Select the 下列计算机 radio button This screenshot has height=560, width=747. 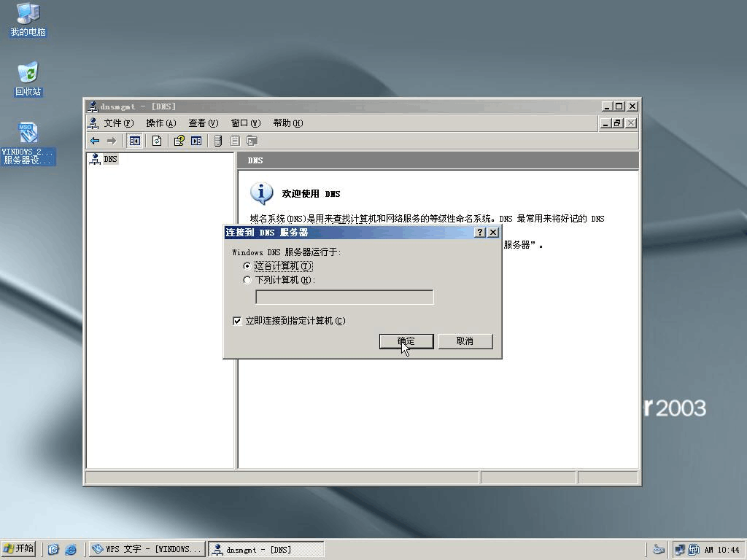coord(247,280)
